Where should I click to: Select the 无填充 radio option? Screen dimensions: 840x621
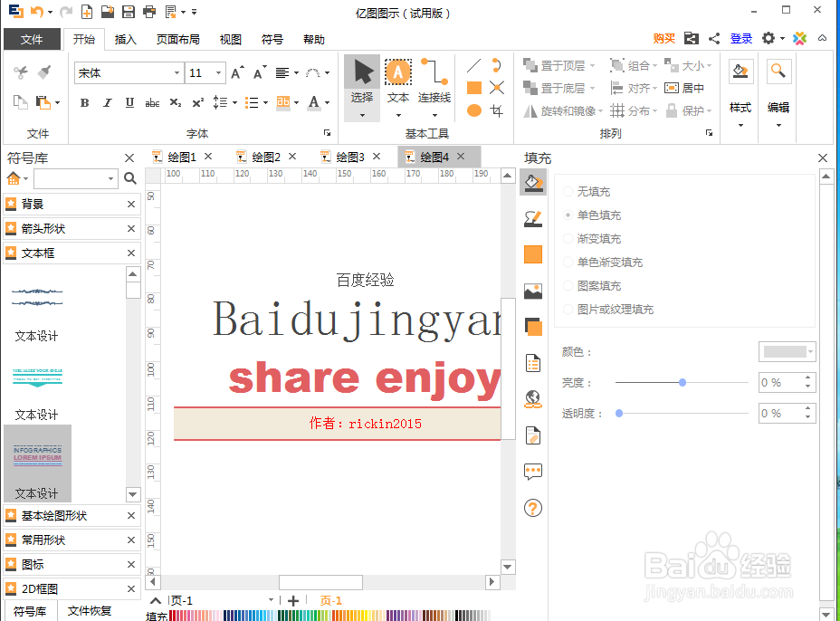pos(568,191)
